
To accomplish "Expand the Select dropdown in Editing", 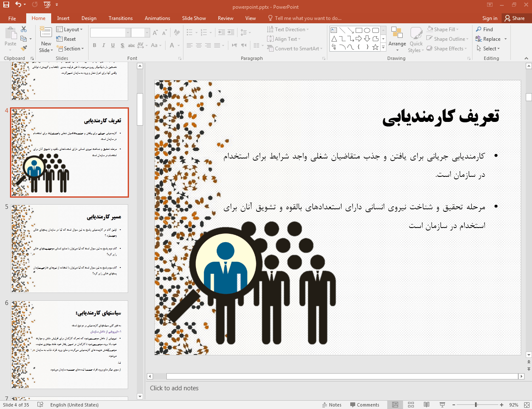I will tap(488, 49).
